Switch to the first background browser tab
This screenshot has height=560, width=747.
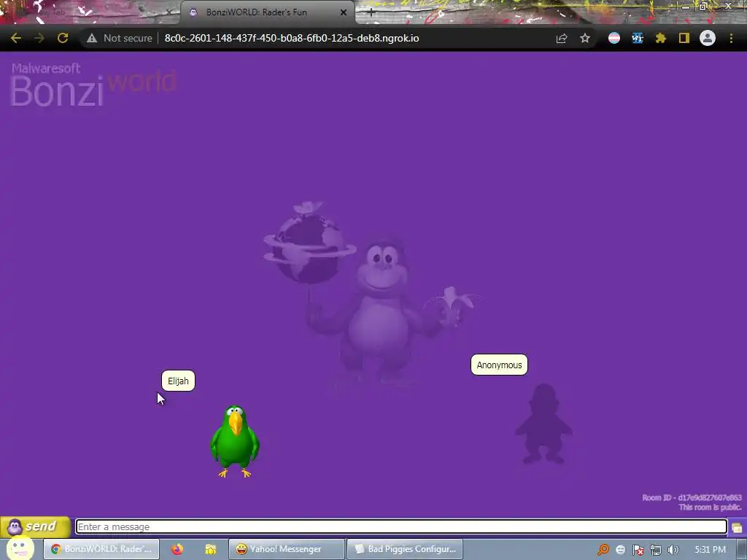pyautogui.click(x=90, y=12)
